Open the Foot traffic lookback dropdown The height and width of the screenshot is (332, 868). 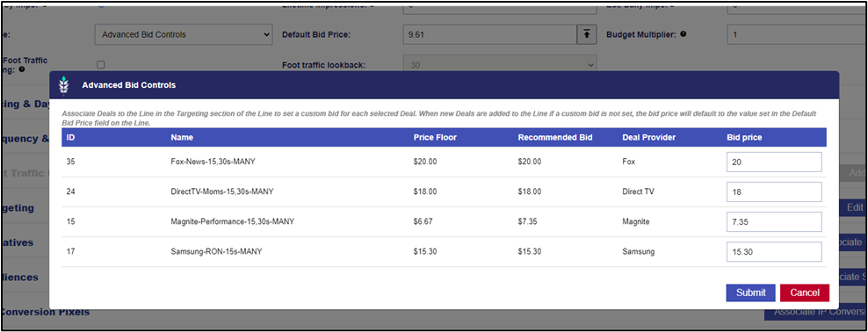[500, 65]
